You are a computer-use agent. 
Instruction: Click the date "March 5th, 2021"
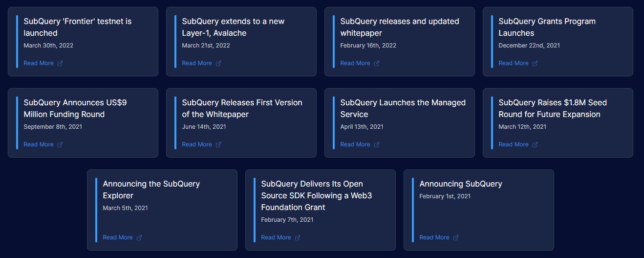pos(125,208)
